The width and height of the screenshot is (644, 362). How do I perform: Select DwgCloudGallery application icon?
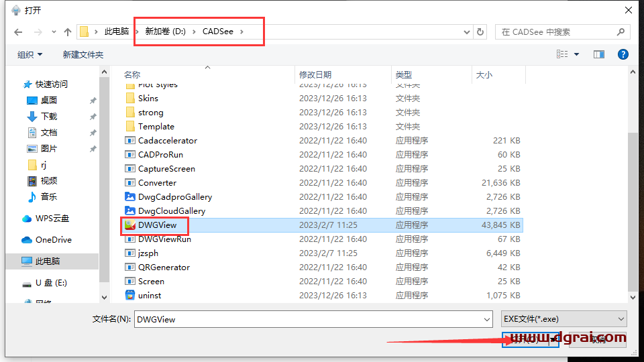coord(130,211)
